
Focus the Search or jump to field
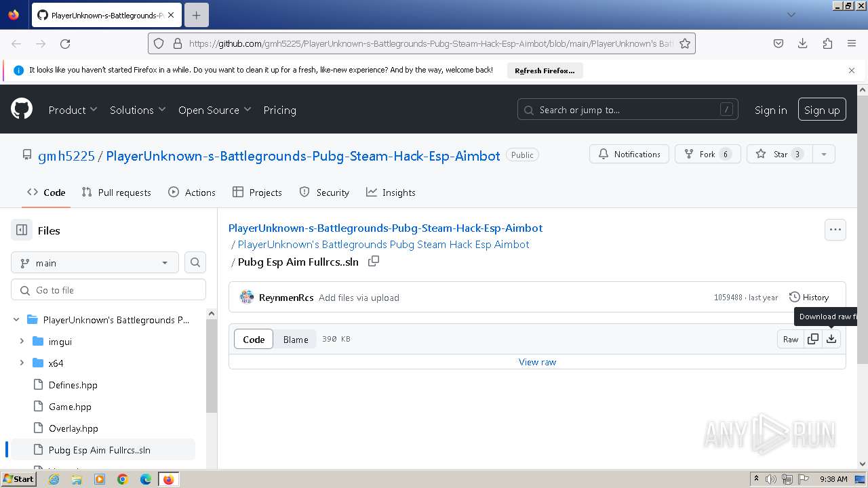tap(628, 110)
